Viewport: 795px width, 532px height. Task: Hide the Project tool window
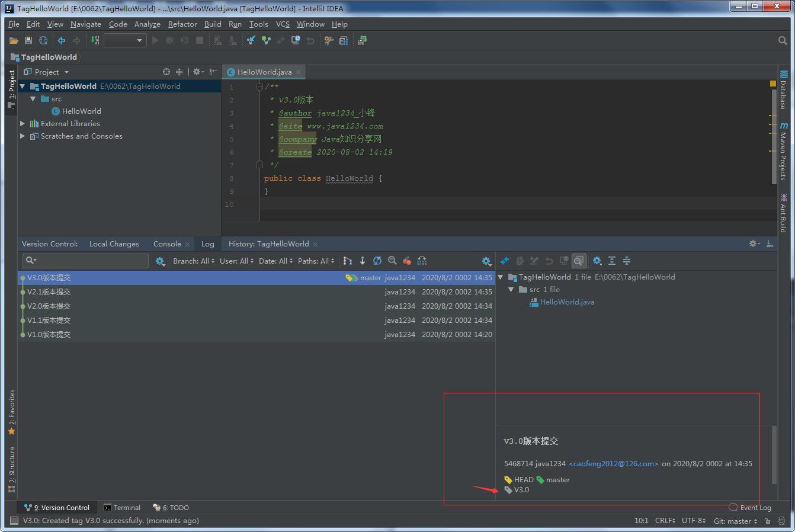[x=213, y=72]
